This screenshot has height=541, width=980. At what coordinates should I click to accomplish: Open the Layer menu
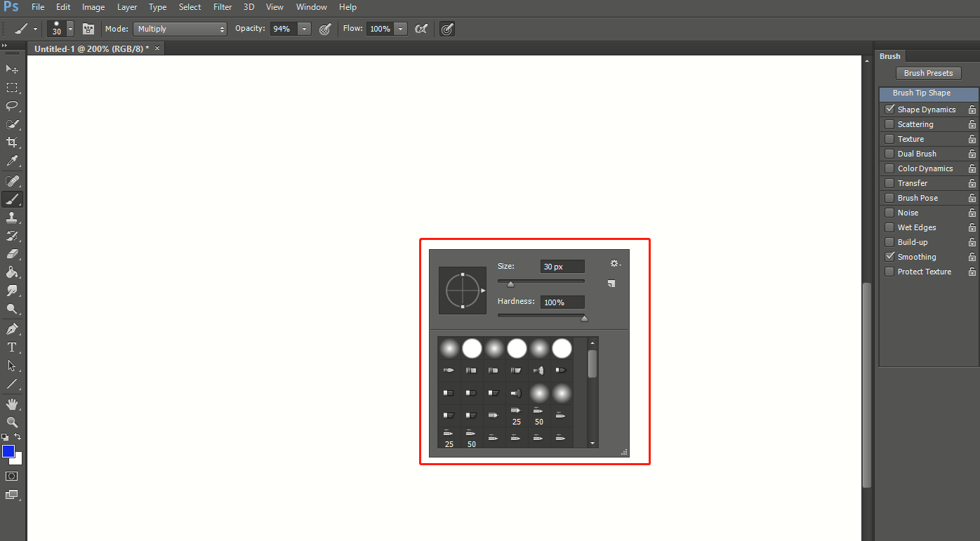[127, 7]
